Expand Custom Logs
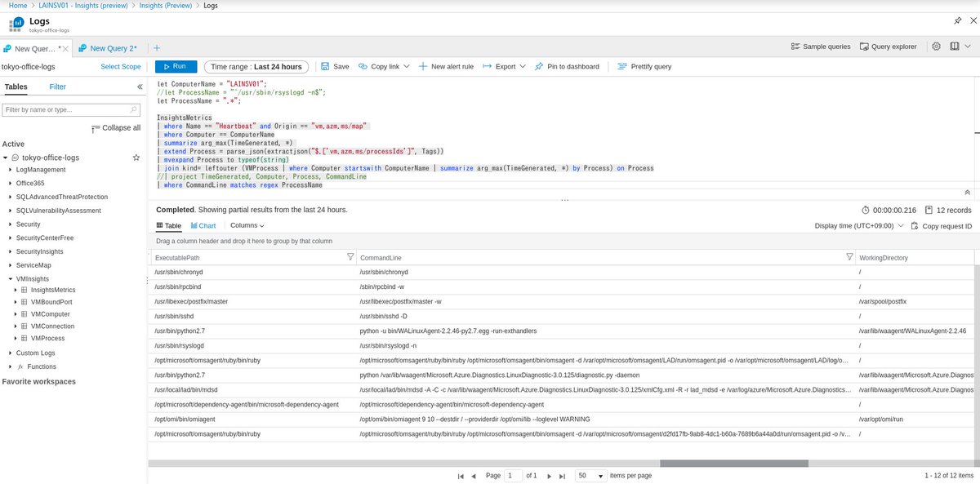Image resolution: width=980 pixels, height=484 pixels. point(10,353)
